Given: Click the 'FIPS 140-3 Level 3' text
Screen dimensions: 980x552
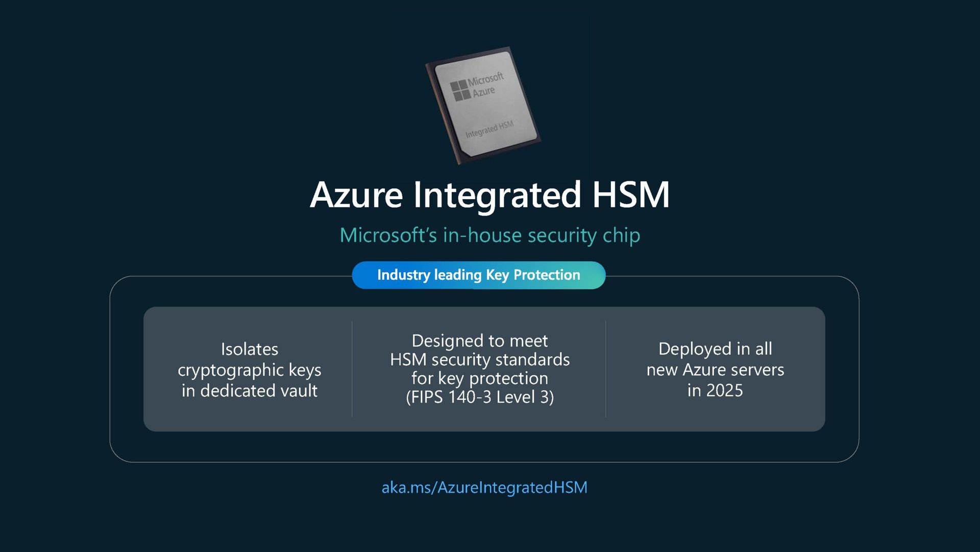Looking at the screenshot, I should (x=480, y=397).
